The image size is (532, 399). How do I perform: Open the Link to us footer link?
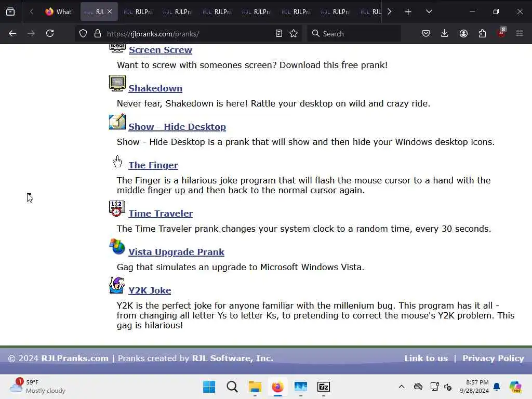426,358
